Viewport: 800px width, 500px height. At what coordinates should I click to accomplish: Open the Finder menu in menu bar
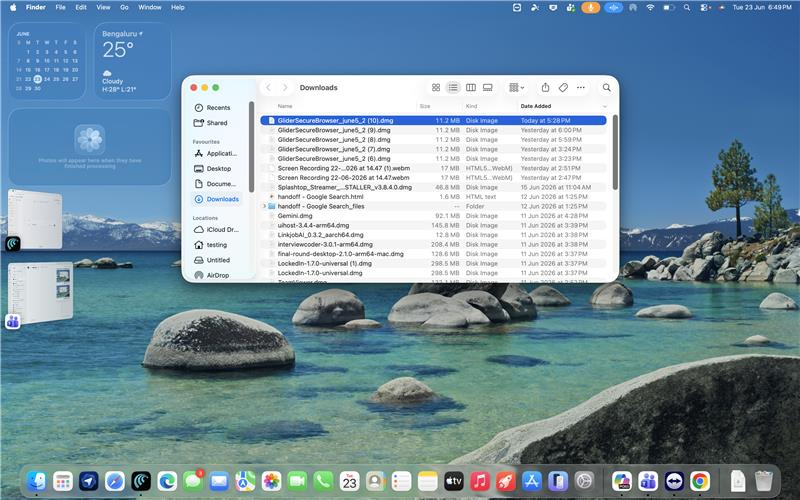coord(36,8)
